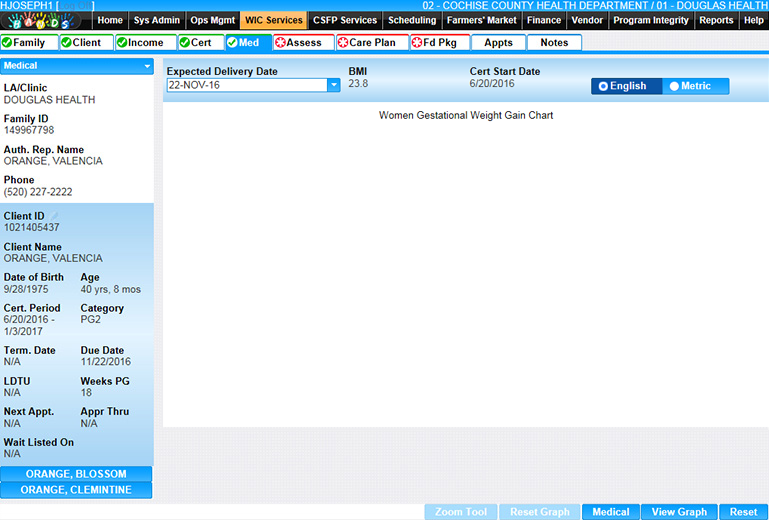Expand the Expected Delivery Date dropdown
The height and width of the screenshot is (520, 769).
(334, 86)
